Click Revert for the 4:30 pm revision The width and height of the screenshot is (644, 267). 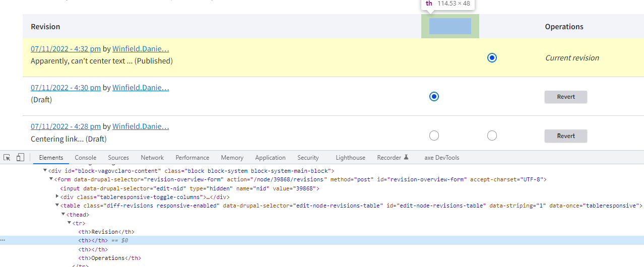click(x=566, y=97)
